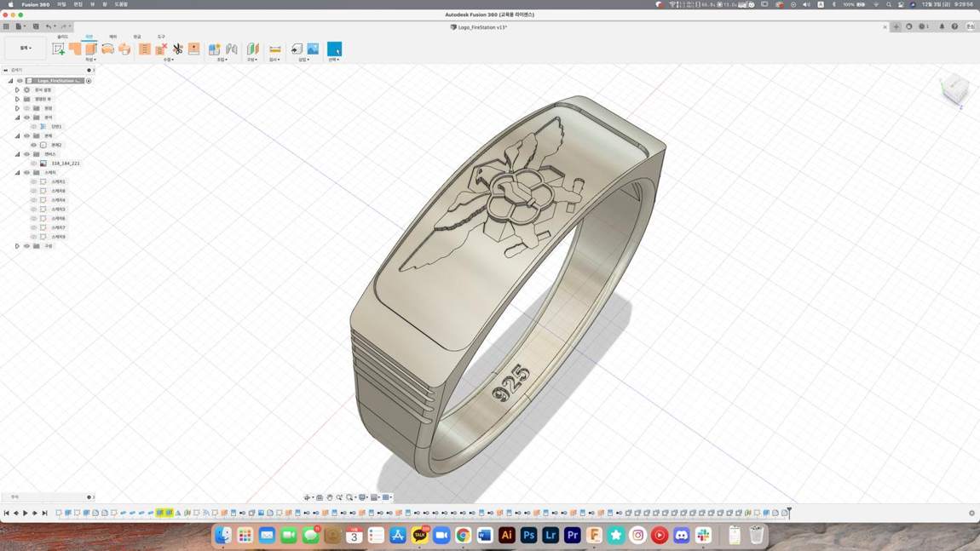Open the workspace dropdown at toolbar left

(25, 48)
